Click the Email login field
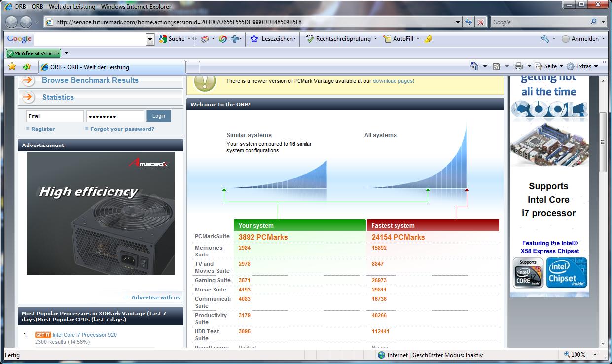 (x=55, y=116)
